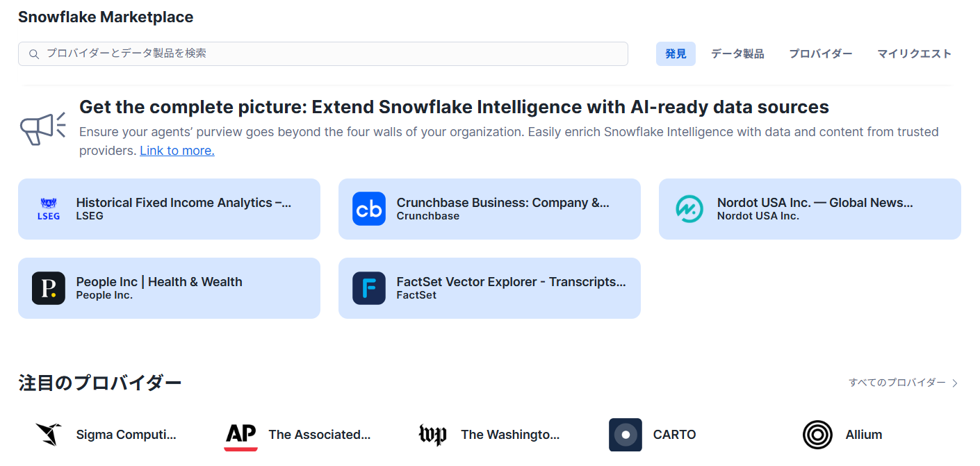Screen dimensions: 980x466
Task: Select the 発見 tab
Action: [676, 54]
